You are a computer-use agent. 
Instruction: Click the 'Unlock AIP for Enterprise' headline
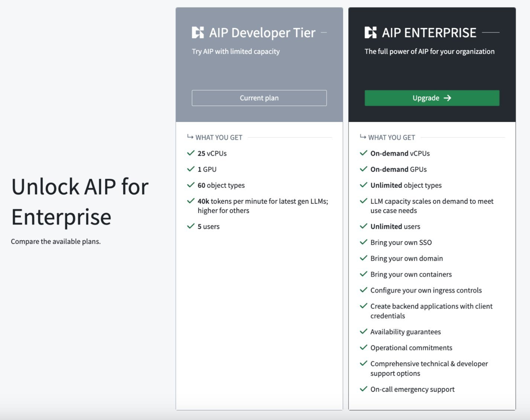80,201
